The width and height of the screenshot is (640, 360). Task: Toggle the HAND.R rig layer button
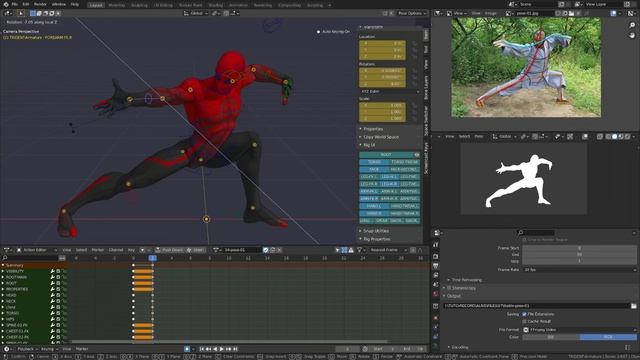[x=374, y=213]
